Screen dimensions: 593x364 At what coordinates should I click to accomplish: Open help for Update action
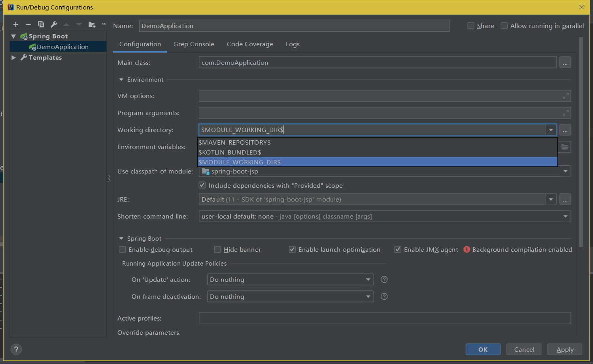pyautogui.click(x=384, y=279)
